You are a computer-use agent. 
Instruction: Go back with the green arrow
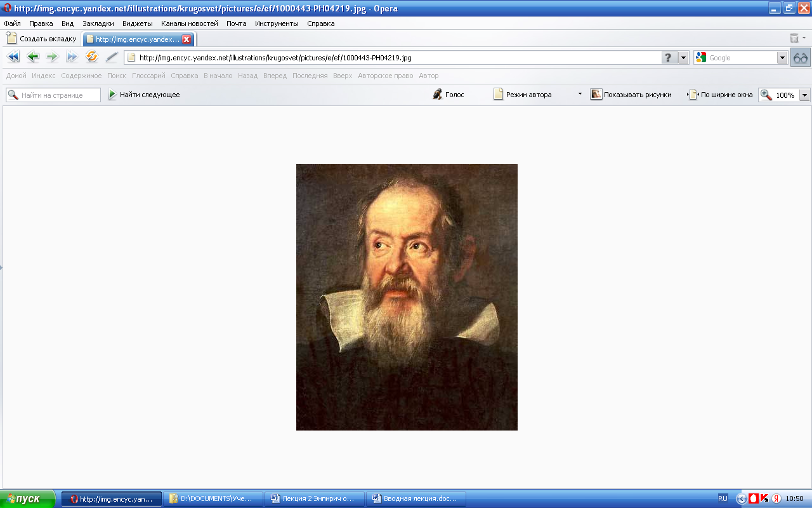click(33, 57)
